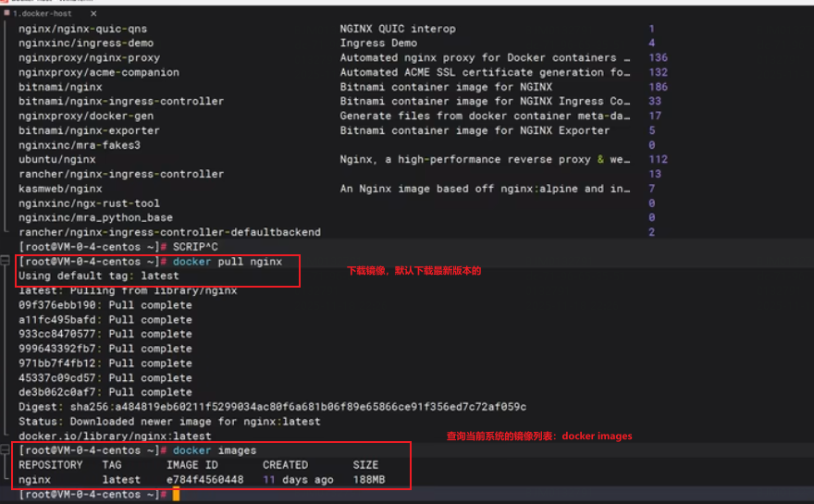Click star count 33 for bitnami ingress controller
814x504 pixels.
point(655,101)
